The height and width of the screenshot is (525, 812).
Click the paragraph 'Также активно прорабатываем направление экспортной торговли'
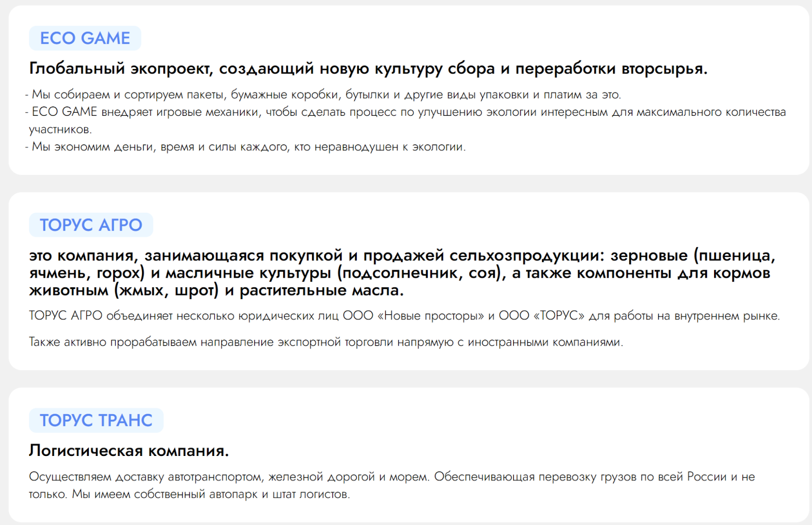pos(326,342)
